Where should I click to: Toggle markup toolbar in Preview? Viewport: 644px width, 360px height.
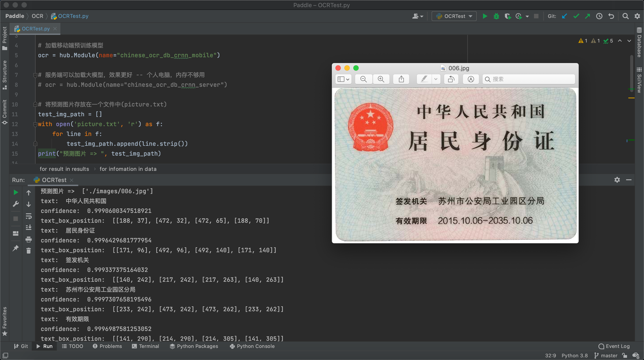[471, 79]
